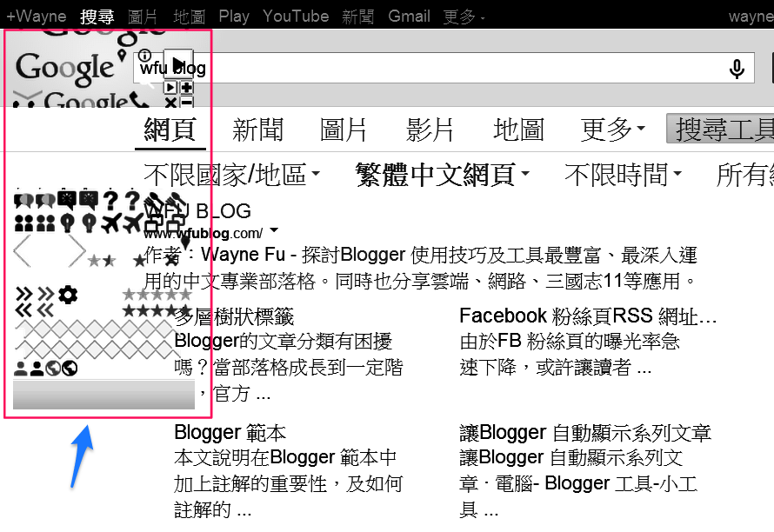Click the www.wfublog.com/ result URL
The height and width of the screenshot is (532, 774).
pyautogui.click(x=204, y=232)
